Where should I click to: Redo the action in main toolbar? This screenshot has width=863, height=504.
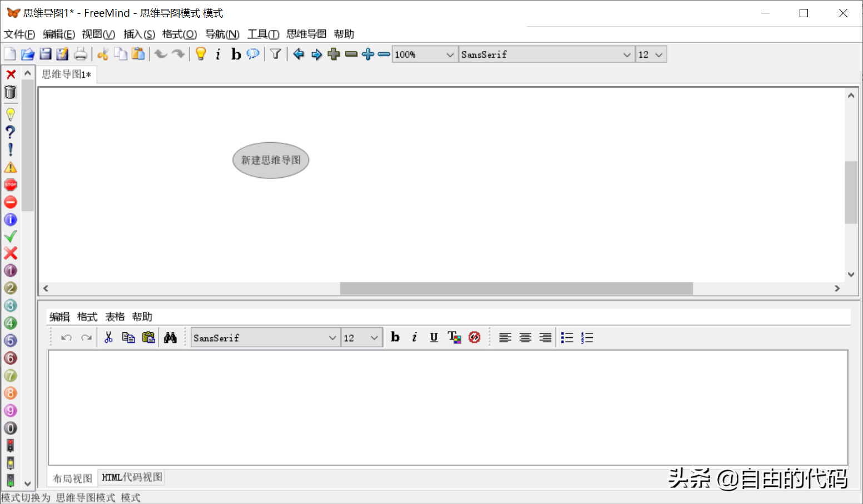pyautogui.click(x=178, y=54)
